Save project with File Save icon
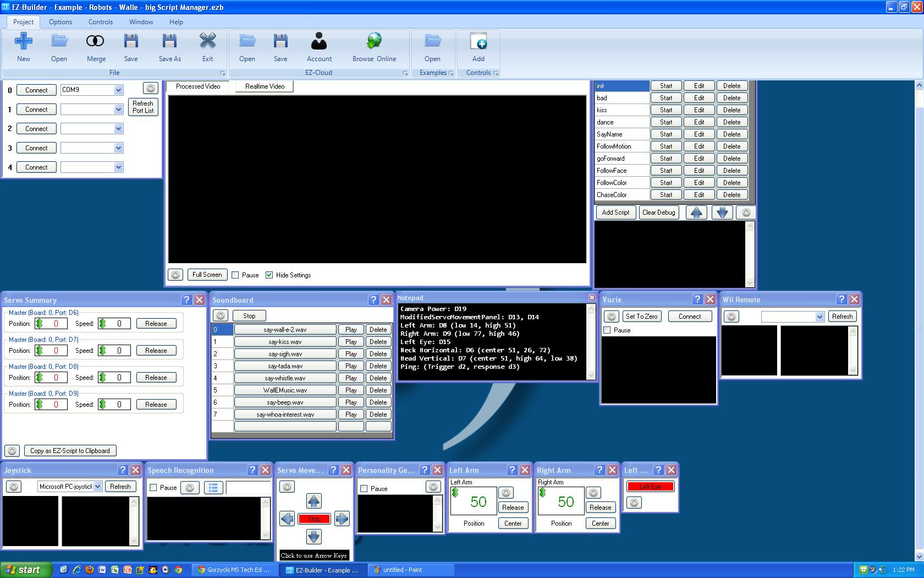 click(131, 47)
